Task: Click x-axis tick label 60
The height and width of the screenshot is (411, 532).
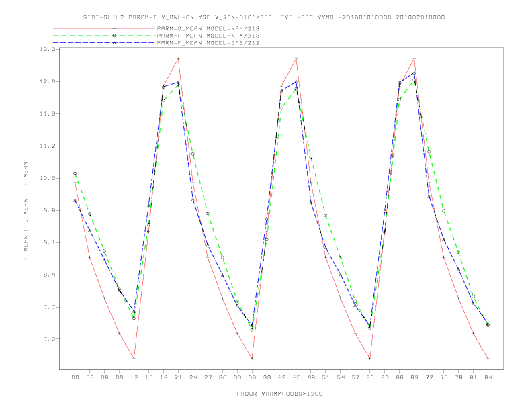Action: click(x=370, y=377)
